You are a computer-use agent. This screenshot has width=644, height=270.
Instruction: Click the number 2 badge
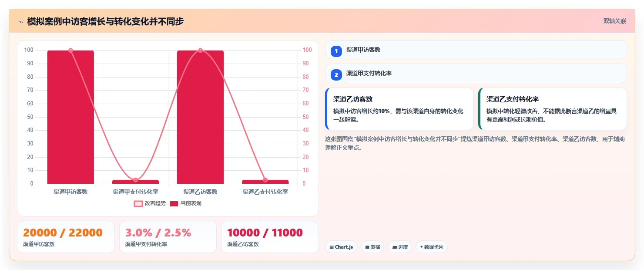point(336,74)
